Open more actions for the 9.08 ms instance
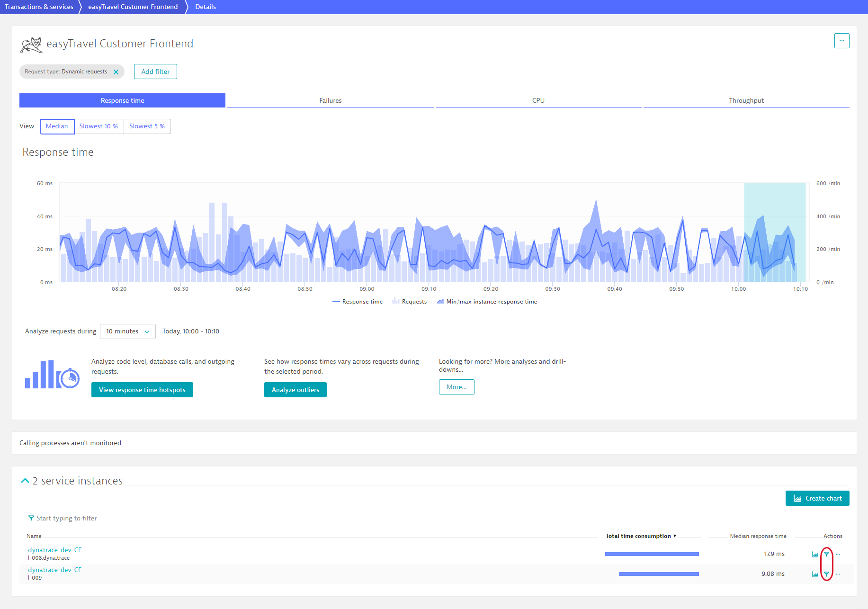Image resolution: width=868 pixels, height=609 pixels. pos(838,574)
